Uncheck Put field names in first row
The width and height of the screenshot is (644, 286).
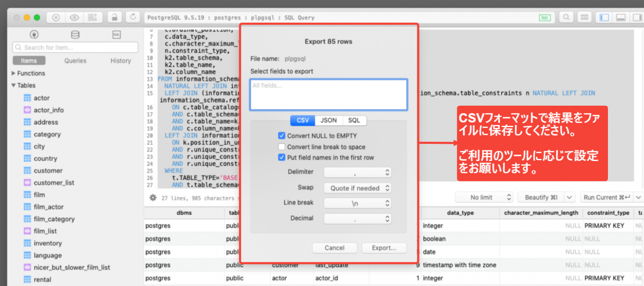(282, 158)
